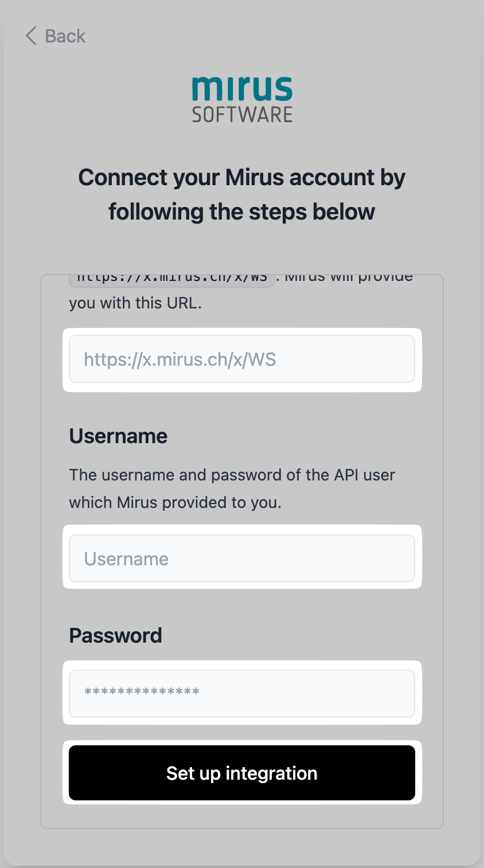Click empty form area below the Set up integration button
This screenshot has width=484, height=868.
click(241, 816)
